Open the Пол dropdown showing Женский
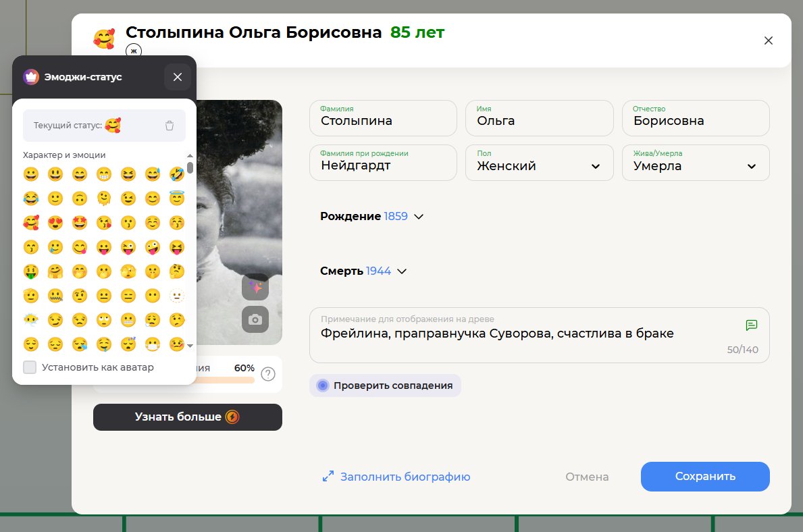 pyautogui.click(x=539, y=163)
